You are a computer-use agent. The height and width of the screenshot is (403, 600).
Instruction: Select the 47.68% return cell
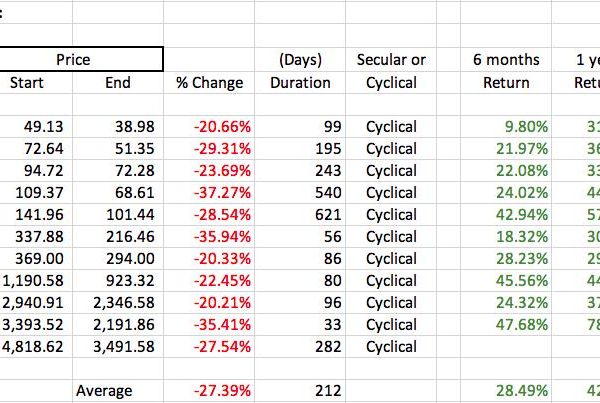pos(506,325)
